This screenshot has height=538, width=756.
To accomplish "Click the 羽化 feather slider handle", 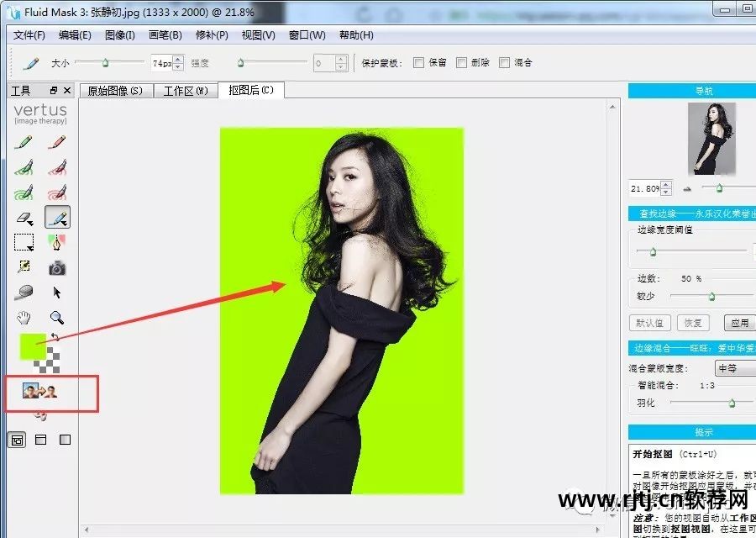I will (x=732, y=403).
